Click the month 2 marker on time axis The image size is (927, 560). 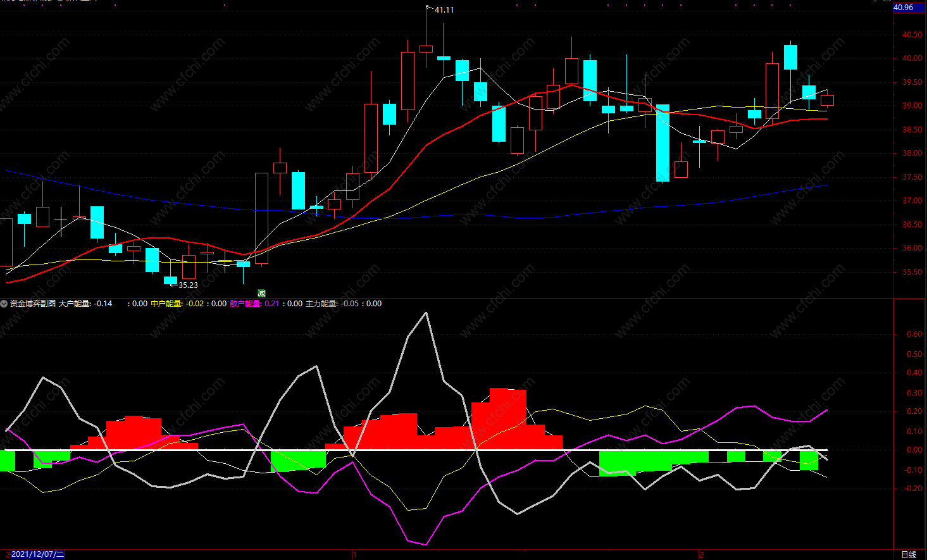(x=701, y=555)
